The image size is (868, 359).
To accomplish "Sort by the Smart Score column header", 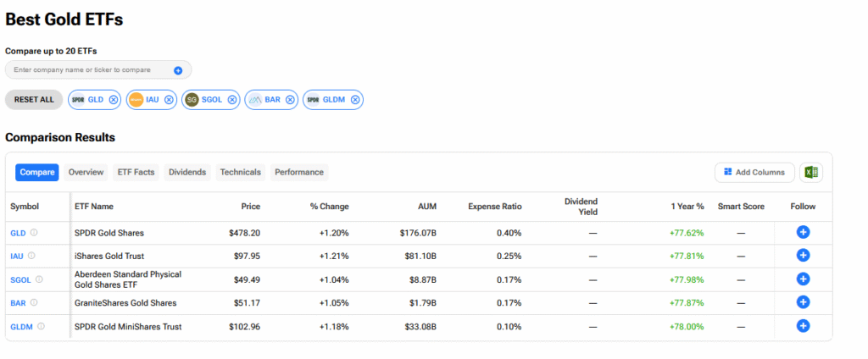I will [x=741, y=207].
